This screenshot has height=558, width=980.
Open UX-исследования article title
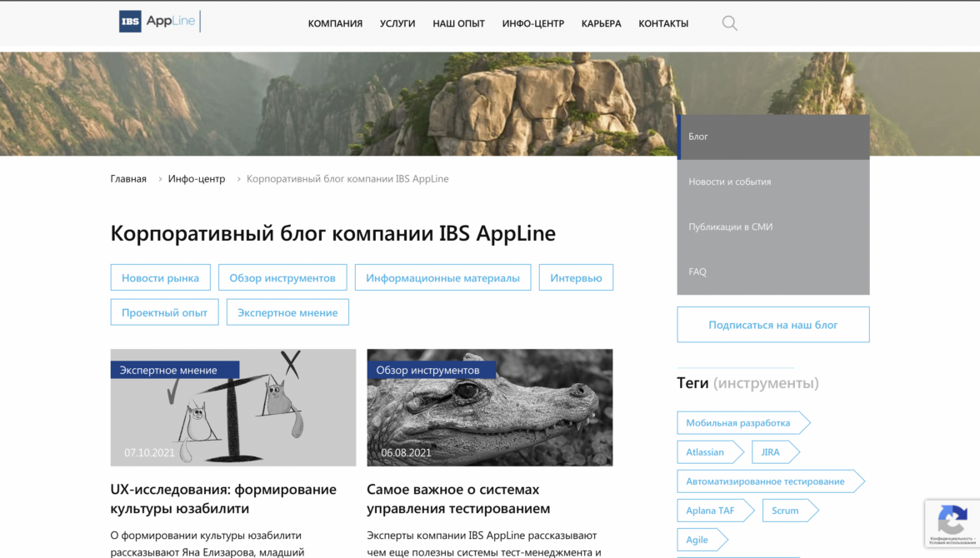(223, 499)
